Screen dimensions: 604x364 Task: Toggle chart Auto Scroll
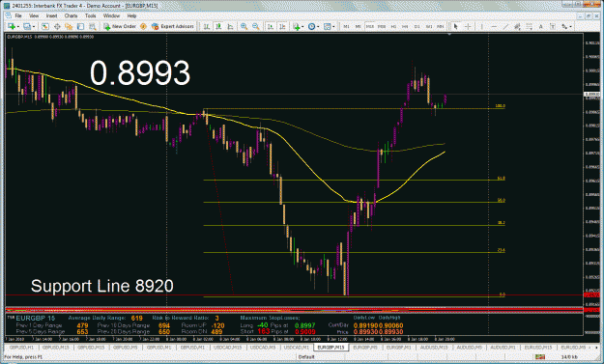pyautogui.click(x=271, y=26)
